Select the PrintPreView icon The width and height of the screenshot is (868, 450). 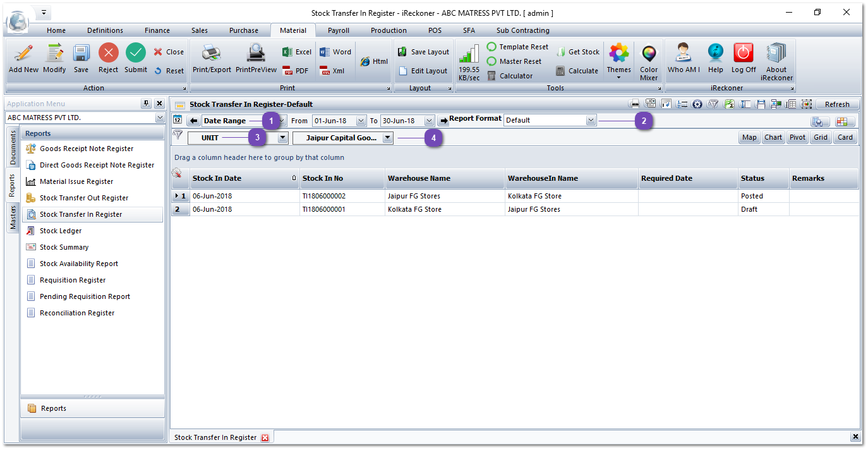point(256,60)
